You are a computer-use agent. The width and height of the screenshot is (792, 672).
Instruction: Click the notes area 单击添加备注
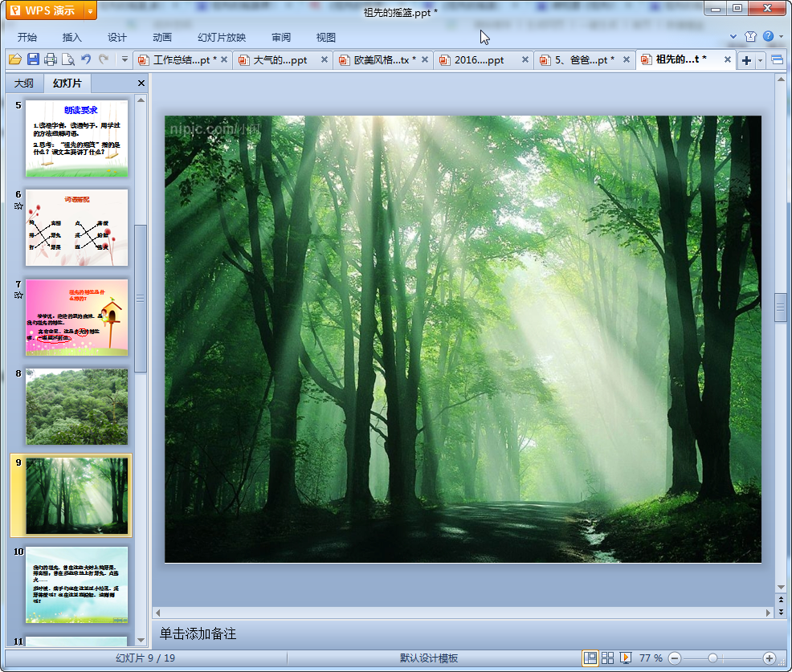[198, 633]
